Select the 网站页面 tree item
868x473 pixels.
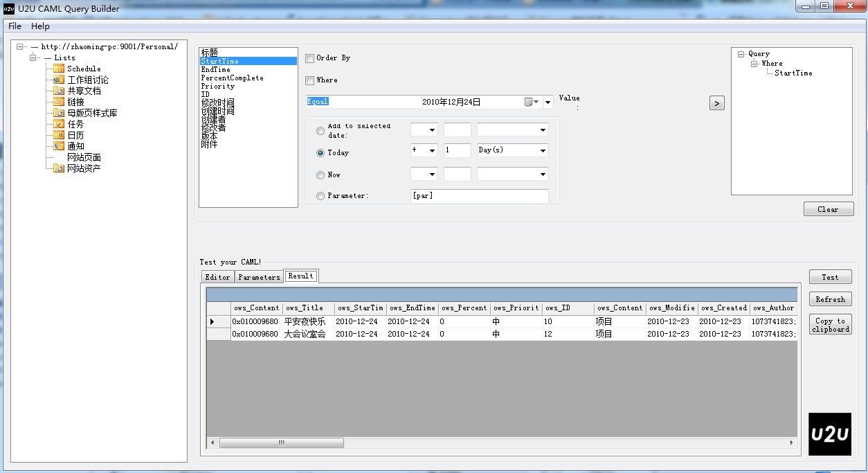(x=84, y=157)
